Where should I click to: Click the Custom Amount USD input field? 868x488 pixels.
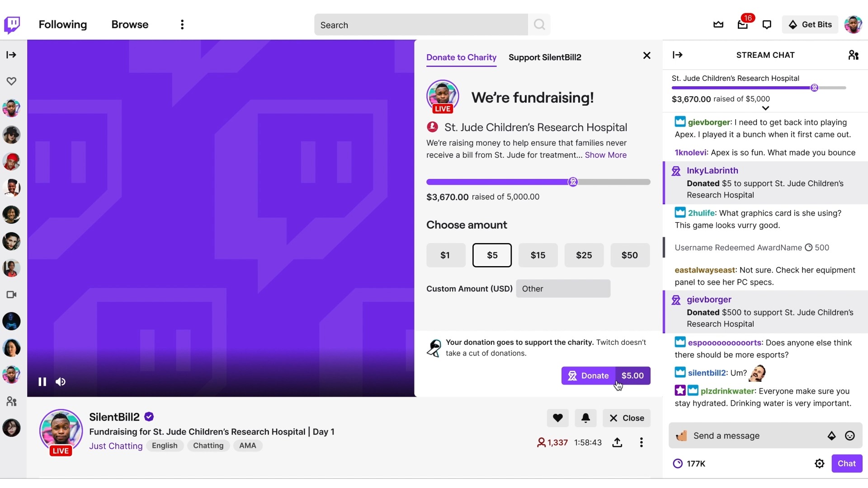(563, 288)
